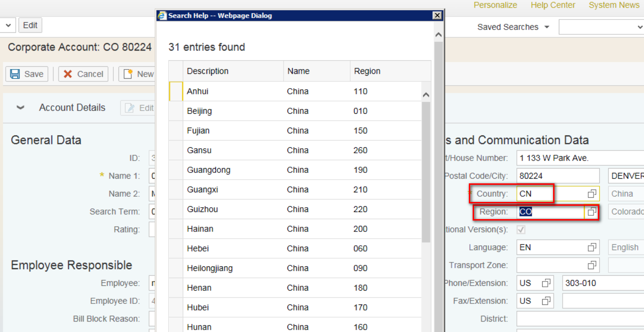Click the District input field
The image size is (644, 332).
tap(580, 319)
